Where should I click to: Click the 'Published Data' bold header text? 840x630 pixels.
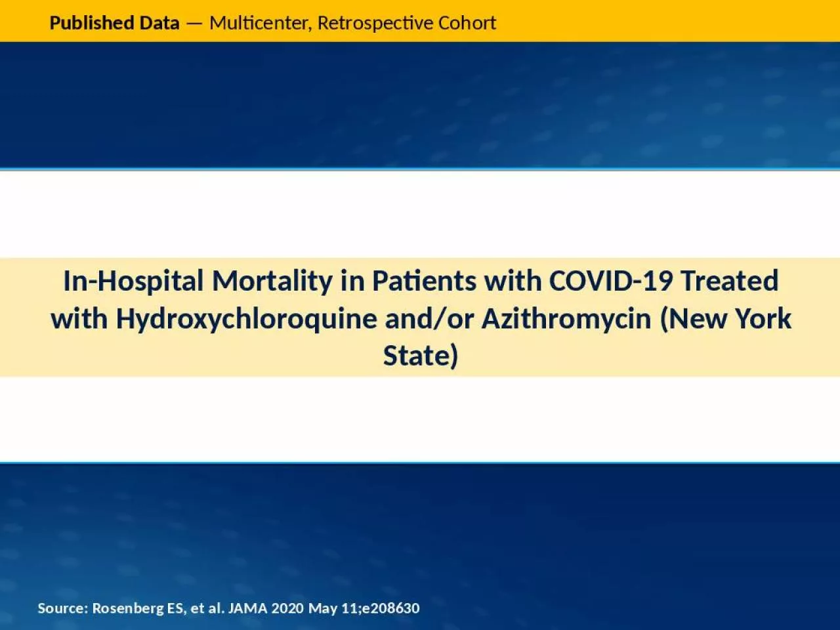click(114, 23)
